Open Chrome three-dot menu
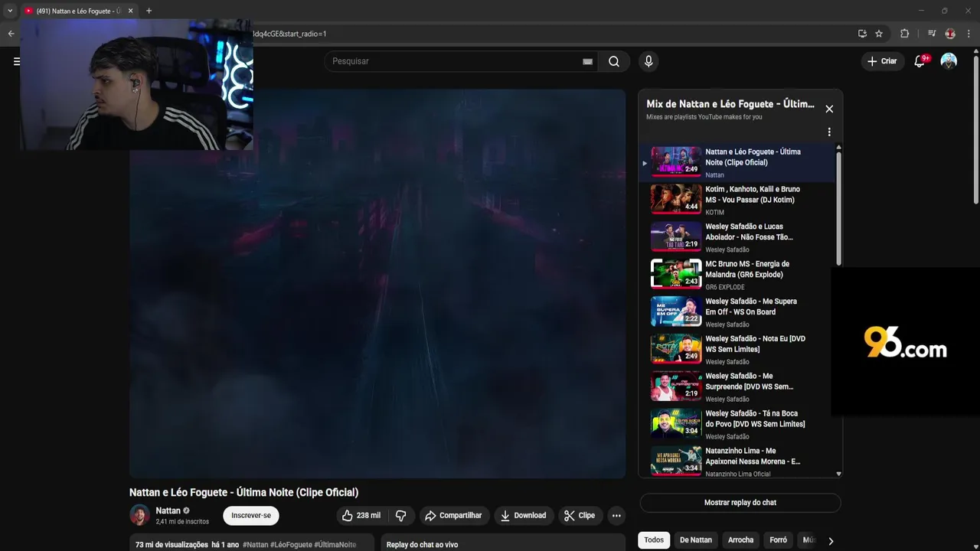This screenshot has height=551, width=980. (969, 34)
